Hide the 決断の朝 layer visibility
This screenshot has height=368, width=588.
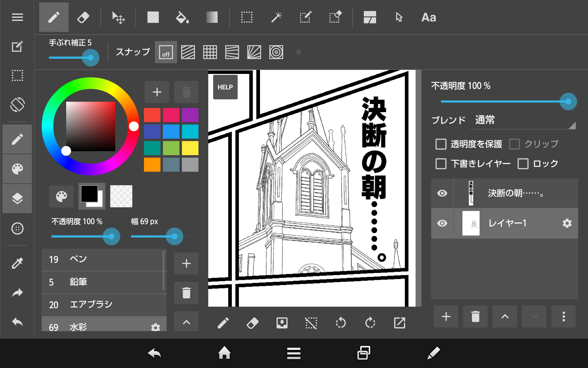[442, 193]
